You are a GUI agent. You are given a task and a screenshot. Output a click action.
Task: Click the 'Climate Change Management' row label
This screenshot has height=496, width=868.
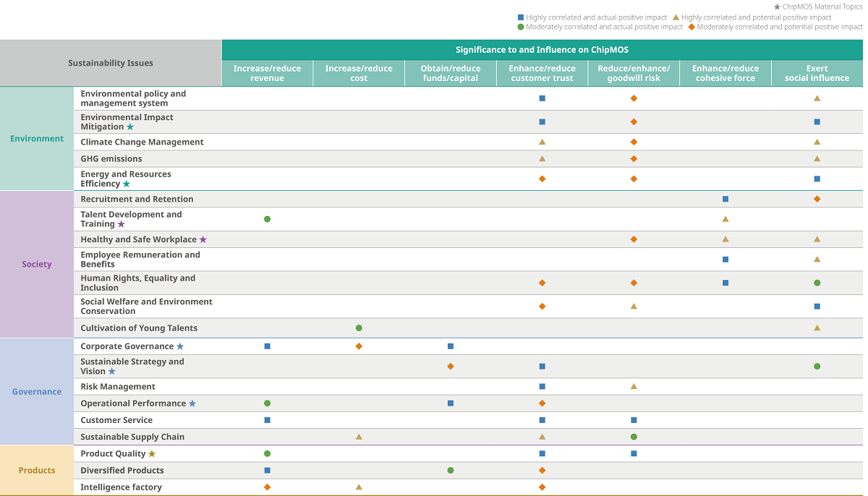tap(142, 142)
